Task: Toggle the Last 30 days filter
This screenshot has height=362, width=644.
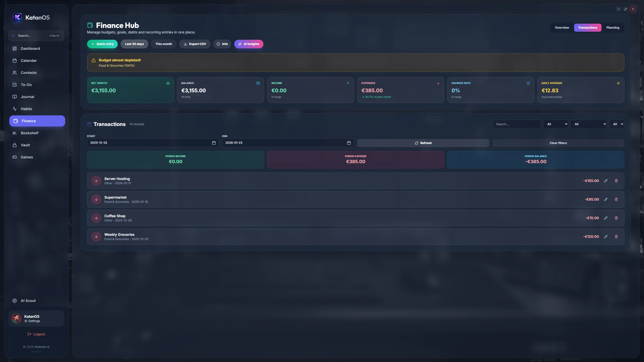Action: pos(134,44)
